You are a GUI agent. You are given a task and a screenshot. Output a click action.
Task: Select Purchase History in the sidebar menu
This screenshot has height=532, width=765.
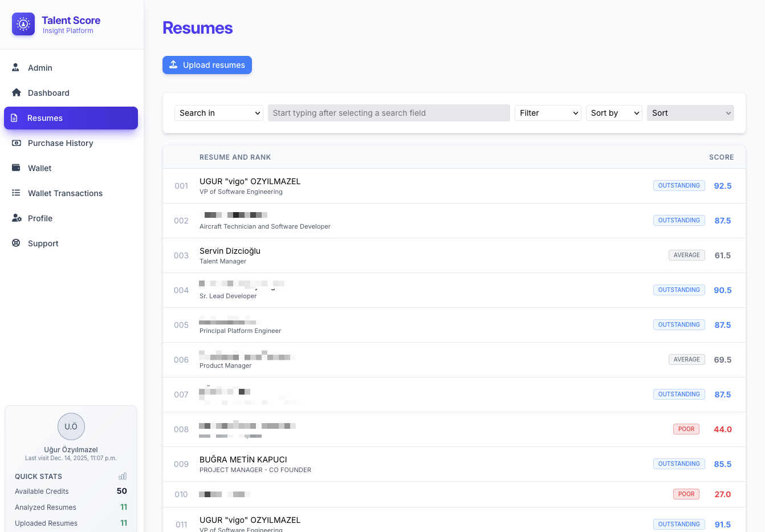(x=60, y=143)
